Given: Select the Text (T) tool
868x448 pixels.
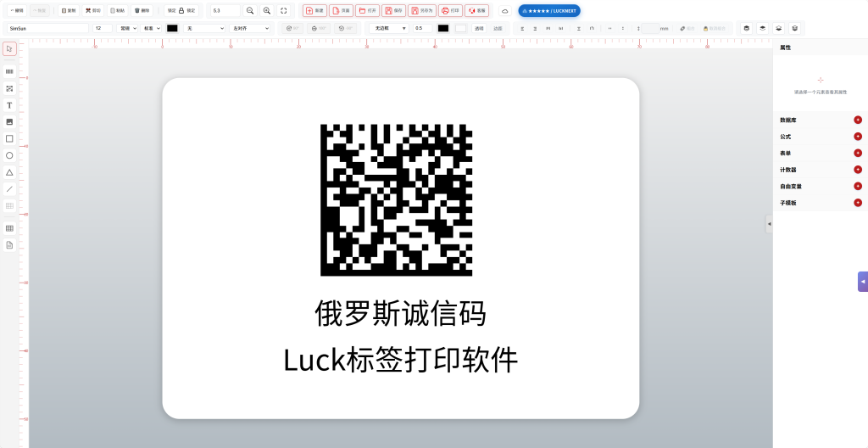Looking at the screenshot, I should pos(9,105).
